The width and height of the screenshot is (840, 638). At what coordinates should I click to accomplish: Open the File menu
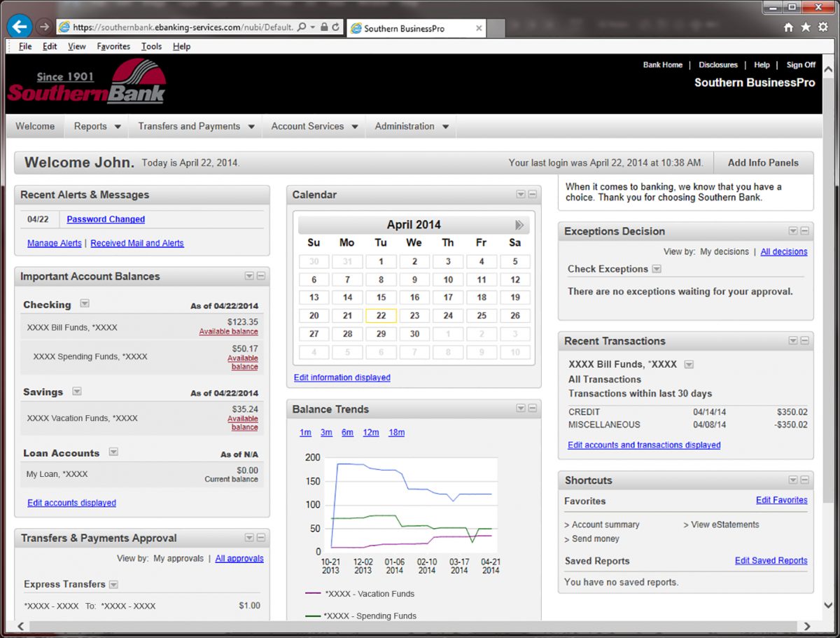[x=25, y=46]
